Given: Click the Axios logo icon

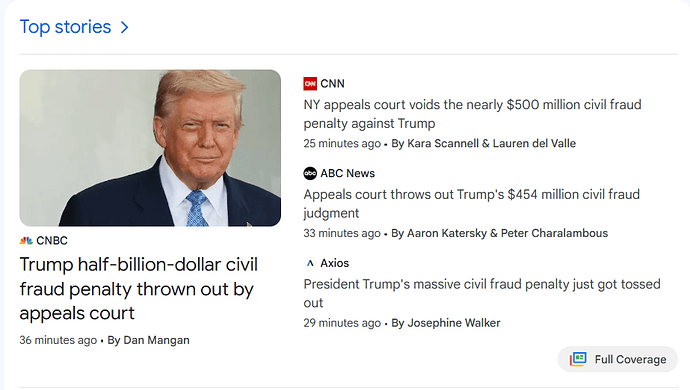Looking at the screenshot, I should [310, 263].
